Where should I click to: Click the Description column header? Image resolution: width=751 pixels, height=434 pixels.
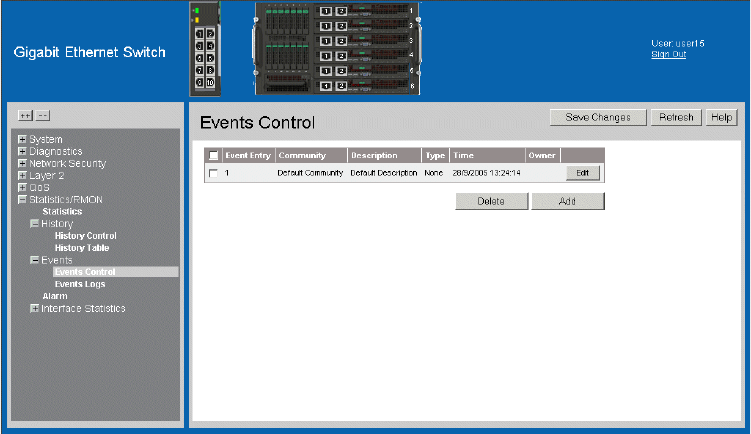385,155
